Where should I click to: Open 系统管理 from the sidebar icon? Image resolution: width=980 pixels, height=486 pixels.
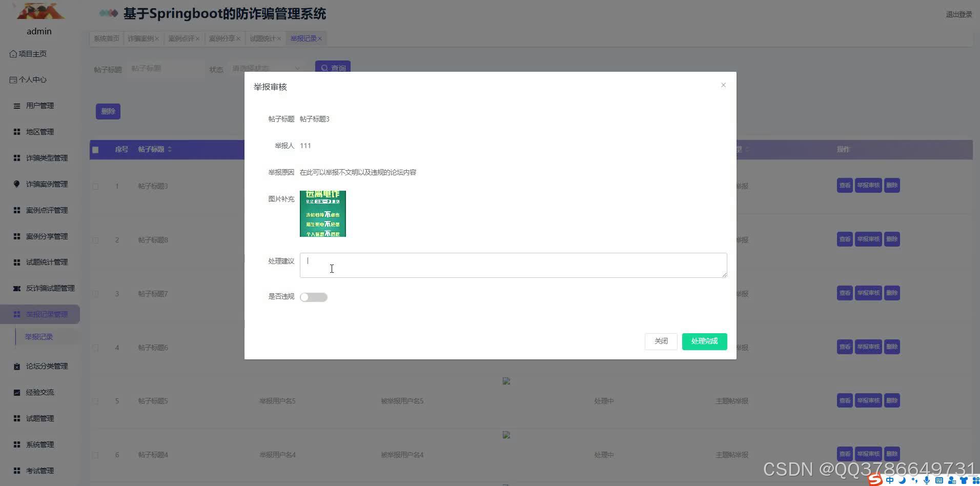[x=16, y=444]
